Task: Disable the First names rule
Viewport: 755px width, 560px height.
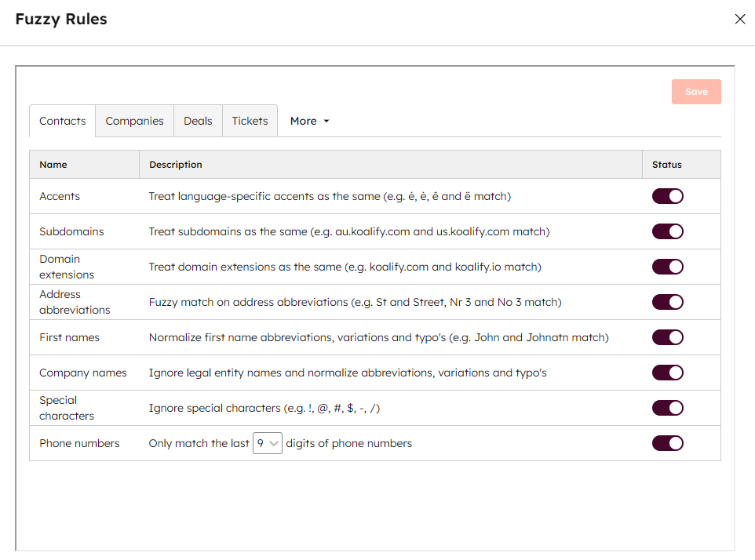Action: [x=667, y=337]
